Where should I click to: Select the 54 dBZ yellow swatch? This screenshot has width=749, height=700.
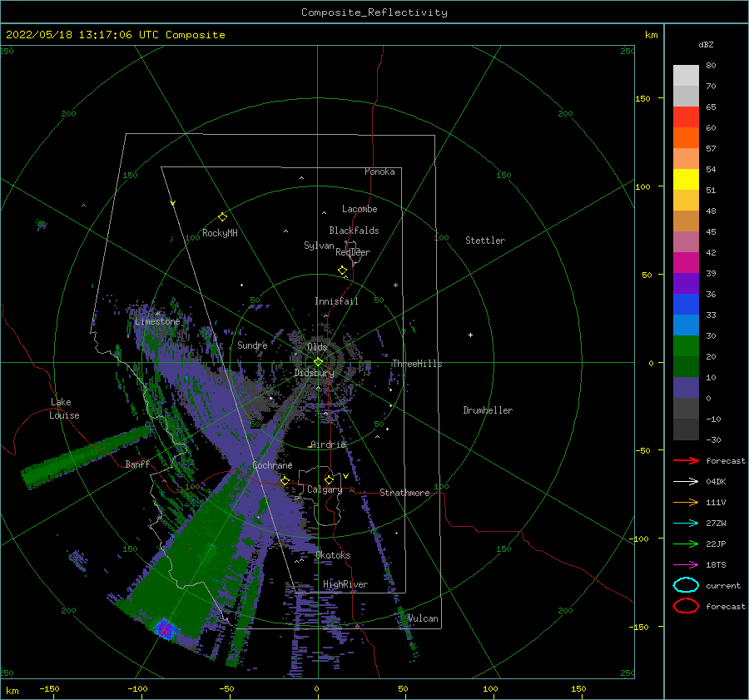[686, 179]
